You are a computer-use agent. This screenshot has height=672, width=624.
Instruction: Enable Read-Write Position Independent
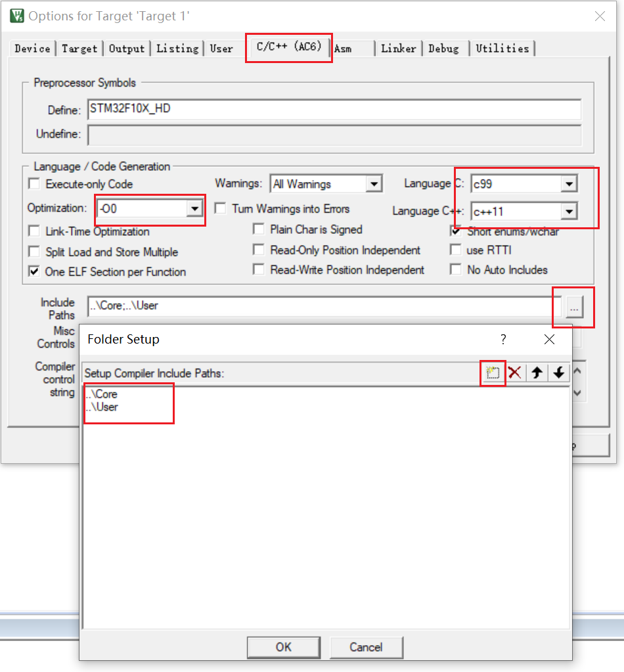point(258,269)
